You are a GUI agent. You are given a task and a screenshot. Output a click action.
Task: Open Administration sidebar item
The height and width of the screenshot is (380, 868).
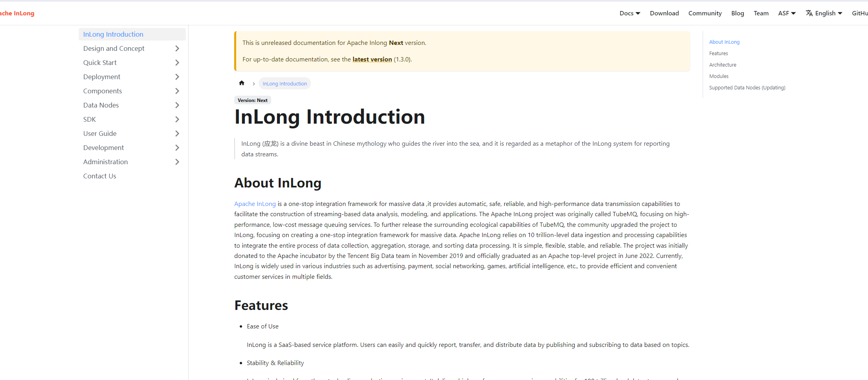click(x=105, y=162)
